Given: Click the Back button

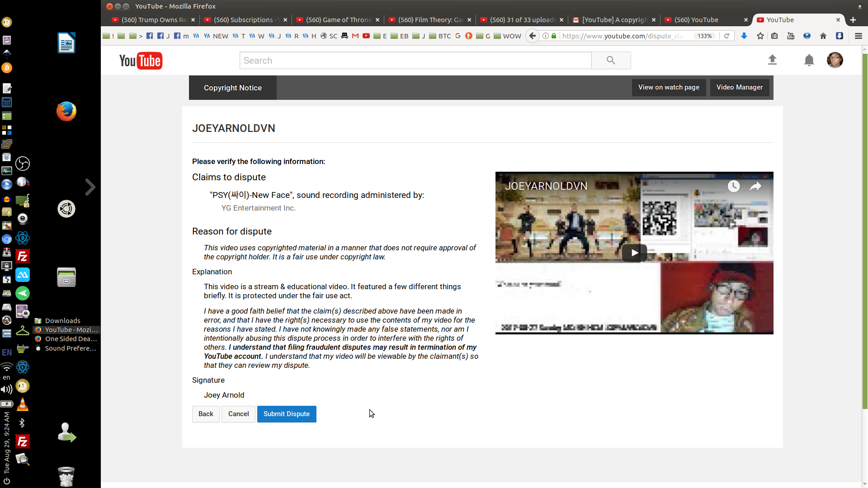Looking at the screenshot, I should pos(206,414).
